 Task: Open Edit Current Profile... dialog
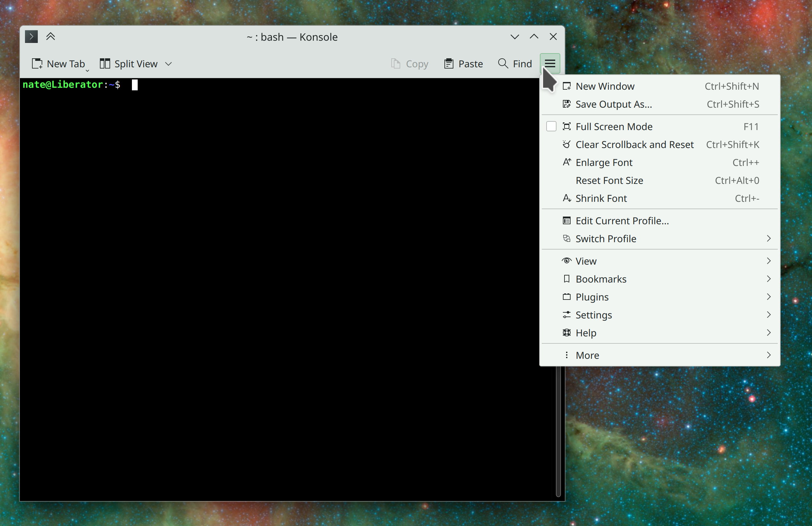pos(622,221)
